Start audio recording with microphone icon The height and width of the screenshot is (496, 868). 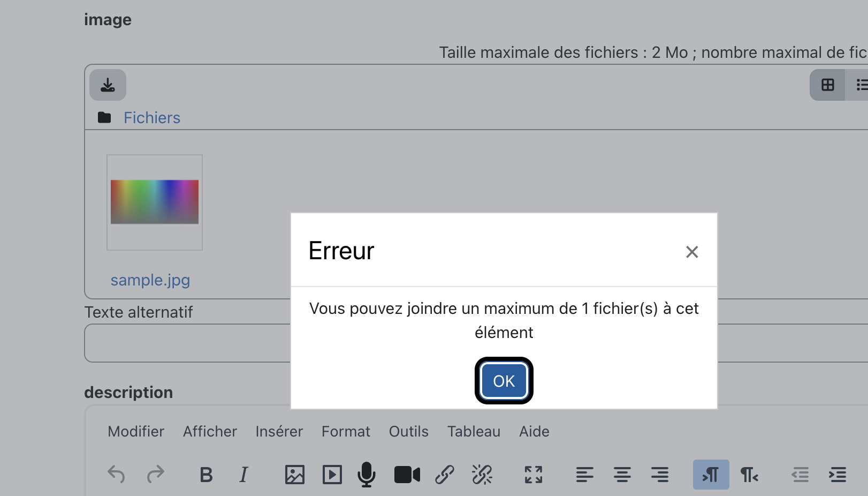tap(367, 475)
